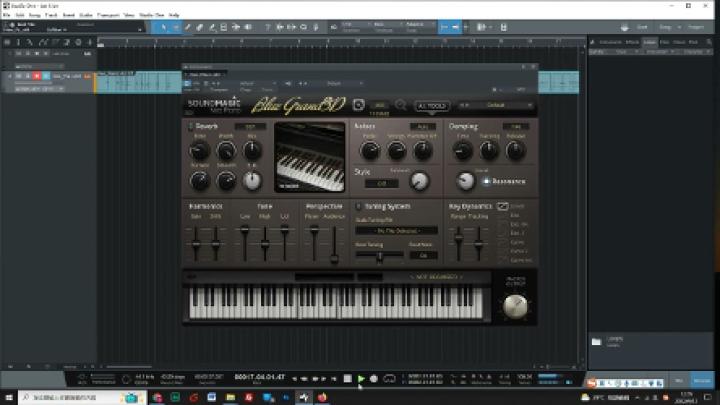Select the Eraser tool
720x405 pixels.
pos(199,28)
